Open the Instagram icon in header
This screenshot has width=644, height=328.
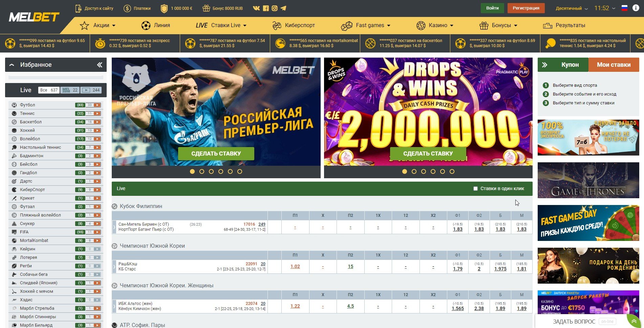pos(275,8)
